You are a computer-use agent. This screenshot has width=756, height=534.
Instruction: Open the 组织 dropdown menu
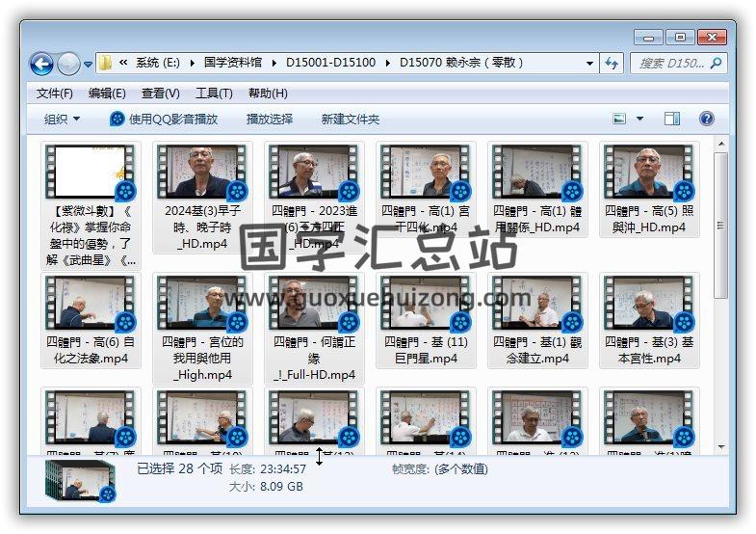pyautogui.click(x=62, y=119)
